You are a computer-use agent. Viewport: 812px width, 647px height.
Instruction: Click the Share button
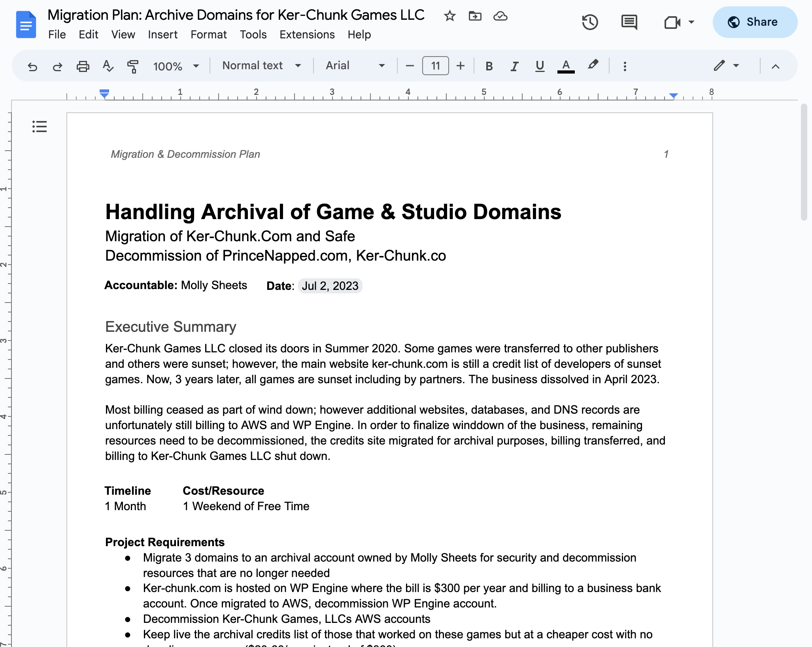755,22
